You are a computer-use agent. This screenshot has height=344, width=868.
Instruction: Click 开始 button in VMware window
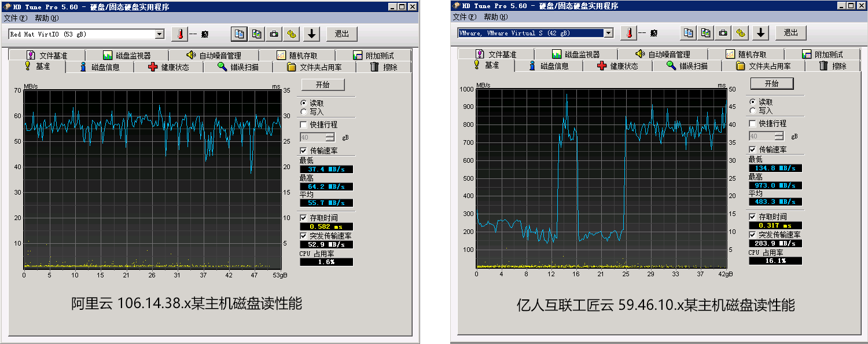pyautogui.click(x=772, y=83)
